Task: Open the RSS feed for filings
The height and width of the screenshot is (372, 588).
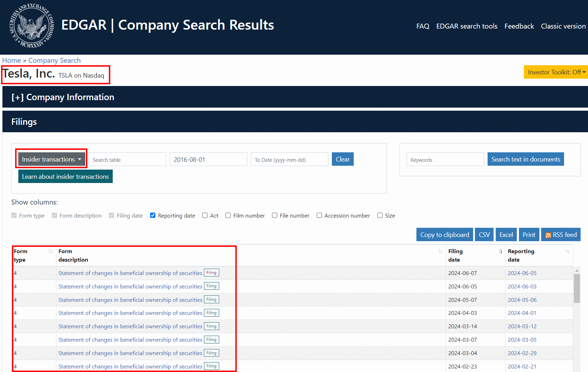Action: click(x=561, y=234)
